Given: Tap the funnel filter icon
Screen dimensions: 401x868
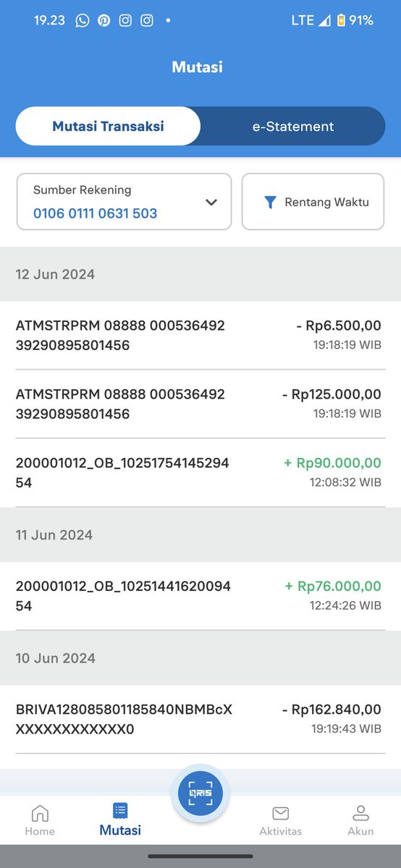Looking at the screenshot, I should 270,202.
